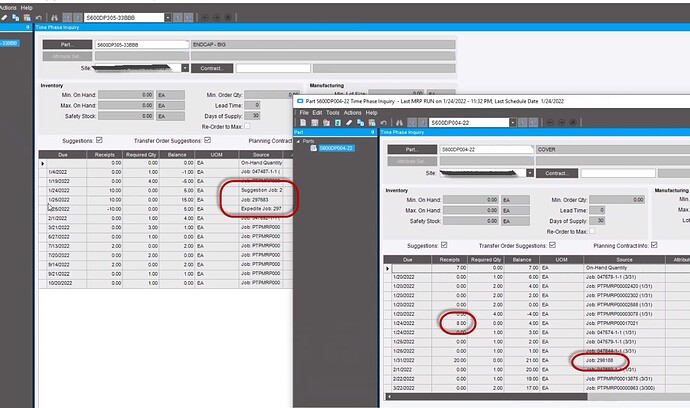This screenshot has width=690, height=408.
Task: Click row selector arrow in back window grid
Action: click(43, 163)
